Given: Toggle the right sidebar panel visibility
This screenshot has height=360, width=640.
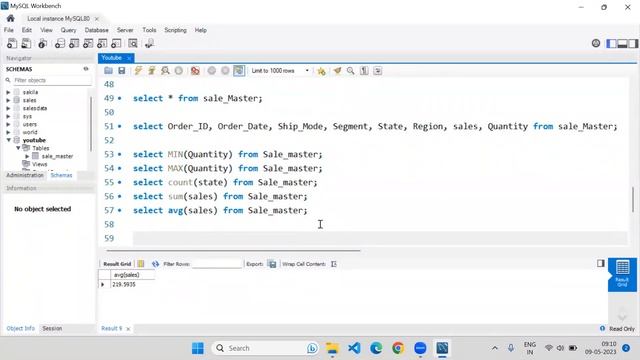Looking at the screenshot, I should pos(633,43).
